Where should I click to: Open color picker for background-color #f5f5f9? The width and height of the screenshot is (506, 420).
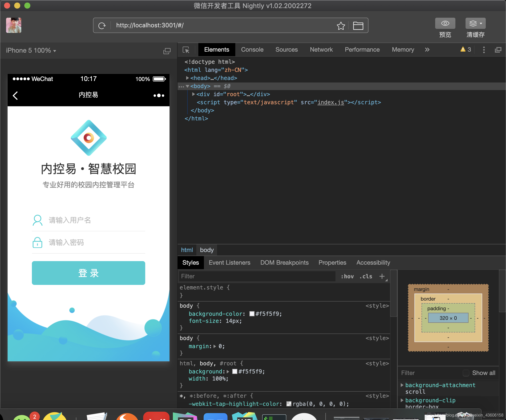(x=252, y=314)
